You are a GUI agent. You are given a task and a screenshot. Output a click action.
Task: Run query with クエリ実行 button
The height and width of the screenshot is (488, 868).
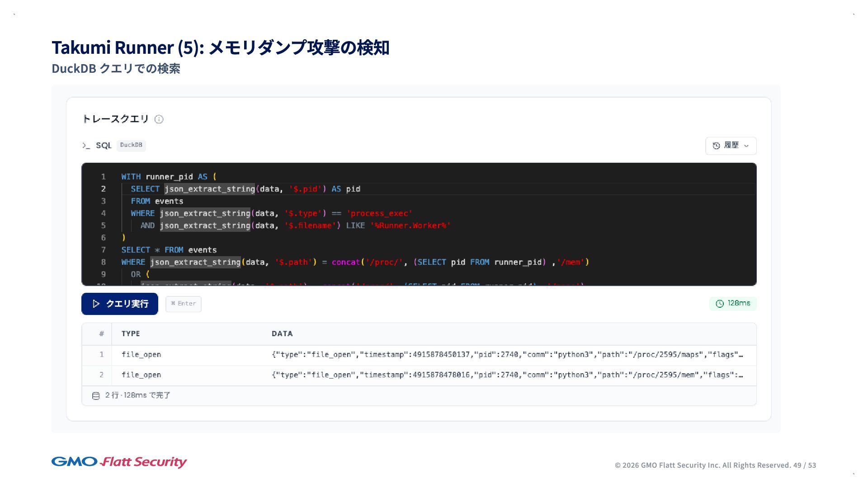(x=120, y=304)
